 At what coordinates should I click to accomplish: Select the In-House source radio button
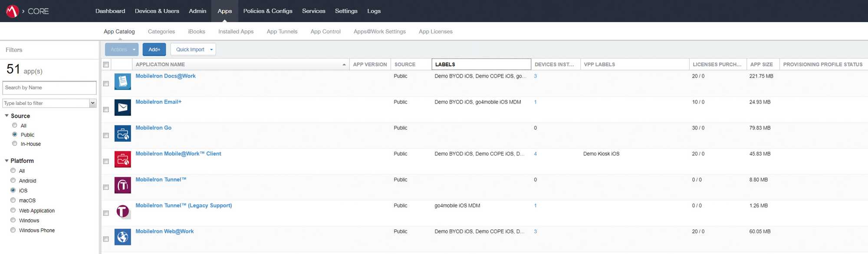(15, 143)
